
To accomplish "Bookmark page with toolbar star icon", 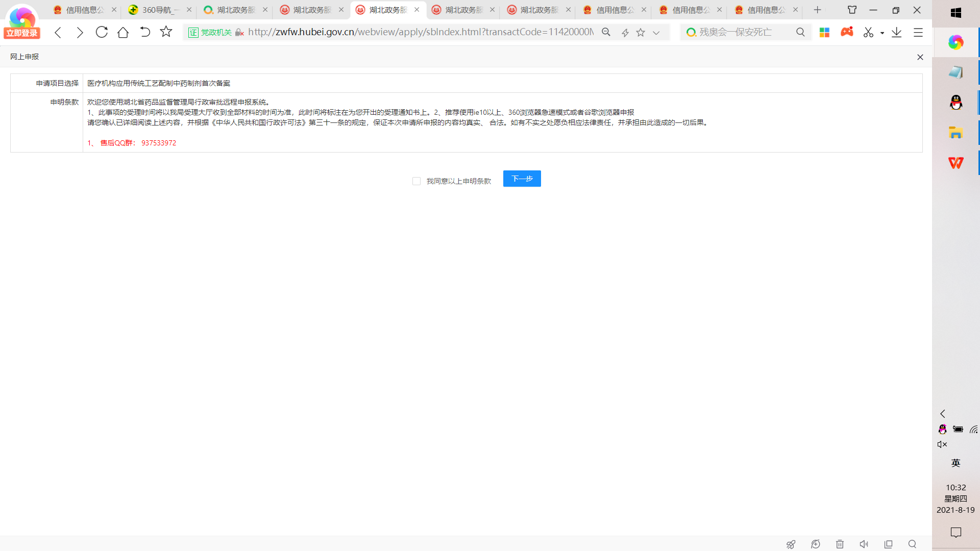I will 166,32.
